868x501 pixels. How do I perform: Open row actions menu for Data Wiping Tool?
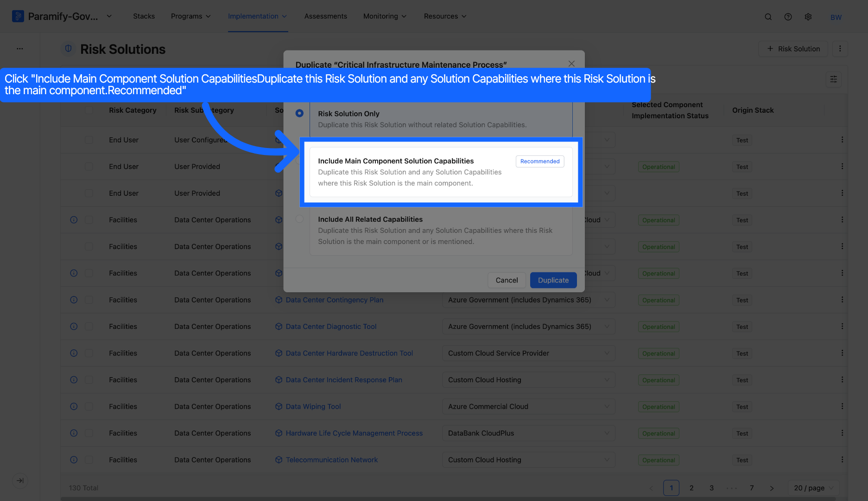842,406
